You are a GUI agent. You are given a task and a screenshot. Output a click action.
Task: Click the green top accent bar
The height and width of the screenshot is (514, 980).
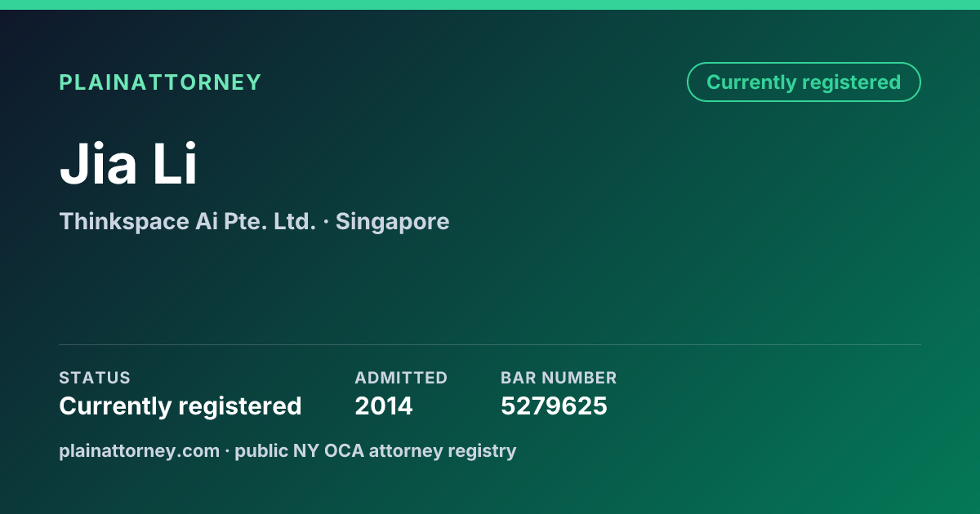[490, 5]
